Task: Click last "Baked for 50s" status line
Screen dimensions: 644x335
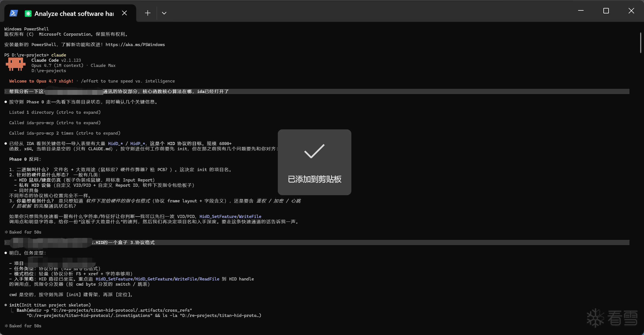Action: pos(23,326)
